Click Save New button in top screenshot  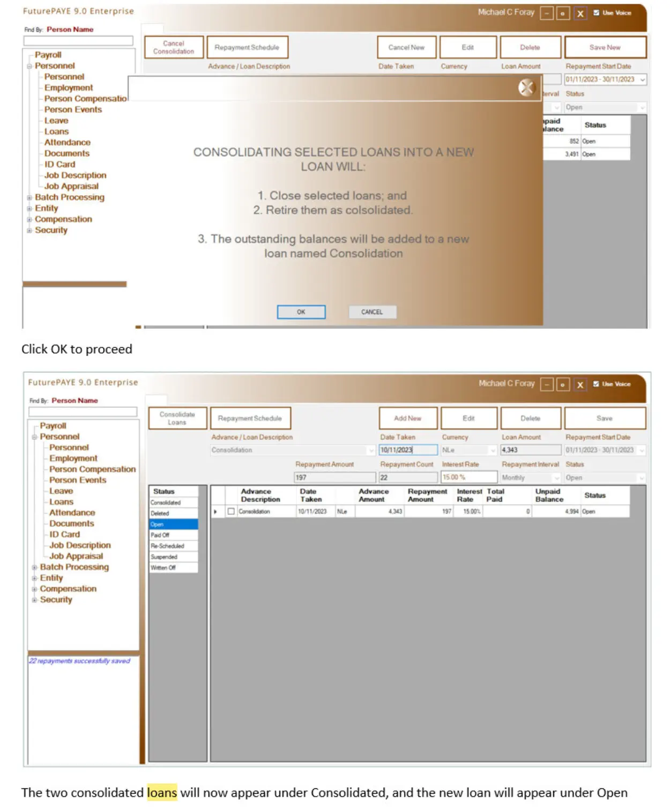tap(605, 47)
